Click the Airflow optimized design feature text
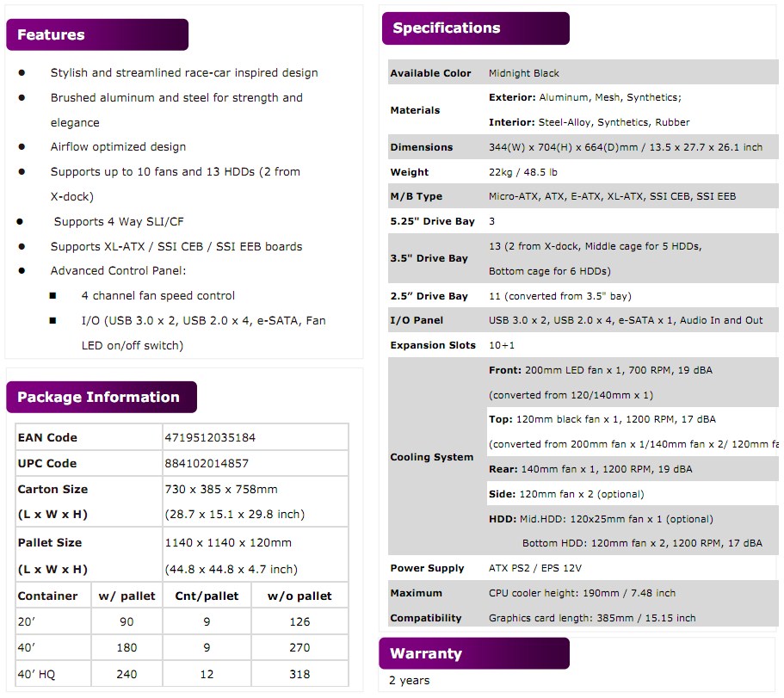 click(x=118, y=147)
